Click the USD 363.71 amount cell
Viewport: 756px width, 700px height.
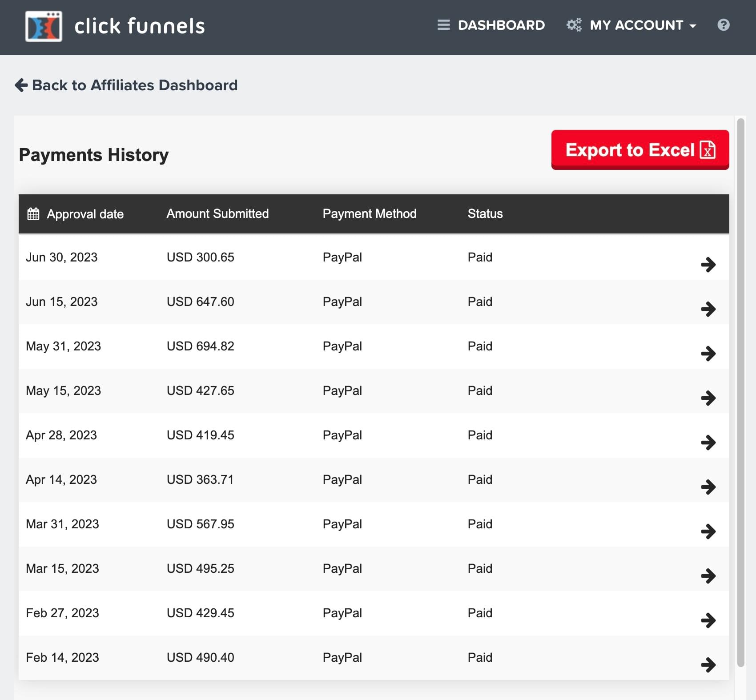pos(200,479)
